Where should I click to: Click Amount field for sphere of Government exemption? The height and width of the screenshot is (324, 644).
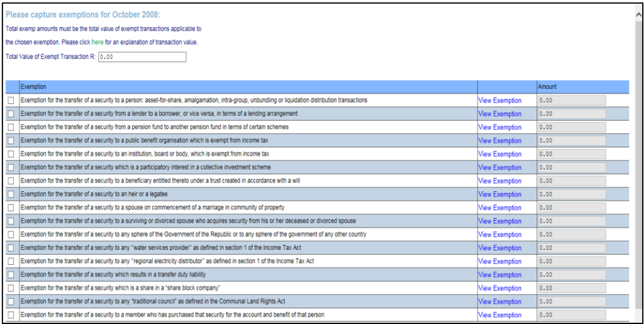[571, 235]
